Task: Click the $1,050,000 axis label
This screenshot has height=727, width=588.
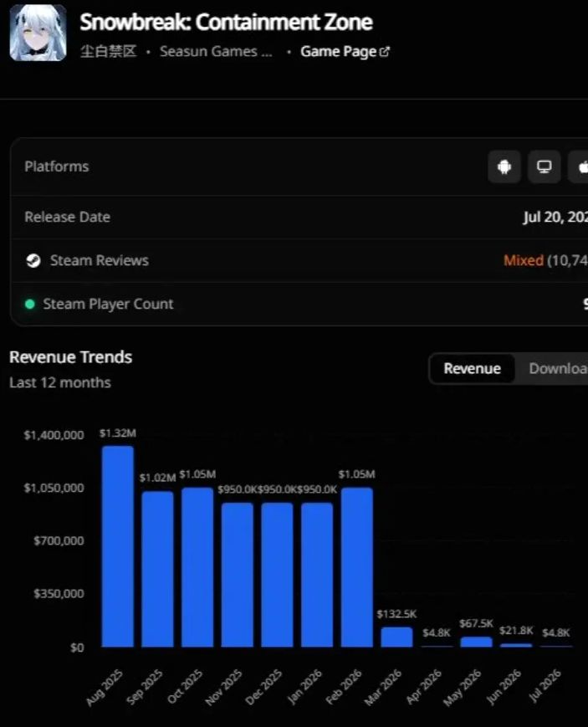Action: [x=54, y=488]
